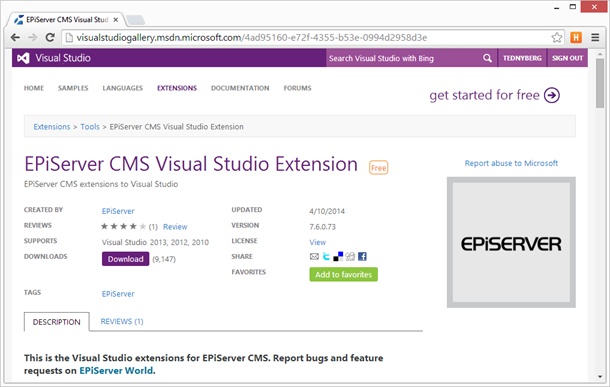Viewport: 610px width, 387px height.
Task: Open the TEDNYBERG account link
Action: (522, 58)
